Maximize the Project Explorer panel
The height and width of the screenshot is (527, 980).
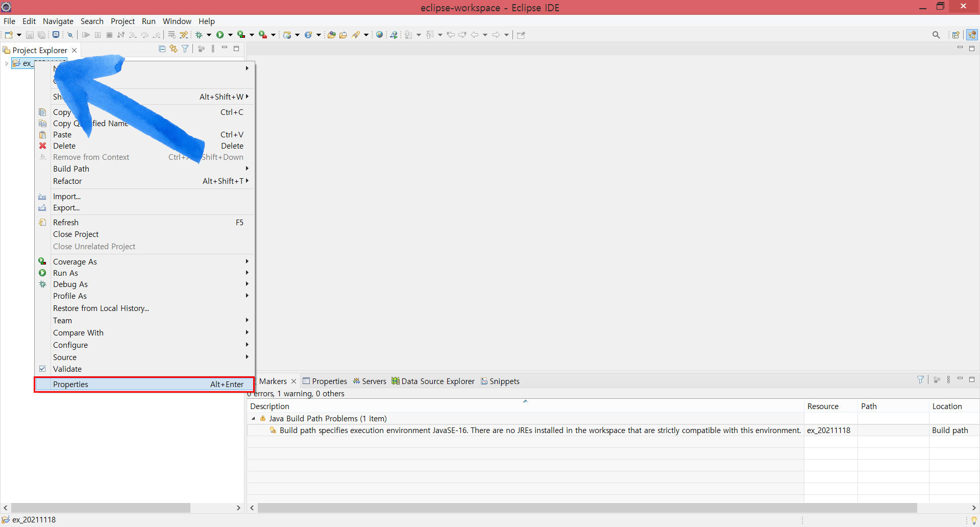236,49
